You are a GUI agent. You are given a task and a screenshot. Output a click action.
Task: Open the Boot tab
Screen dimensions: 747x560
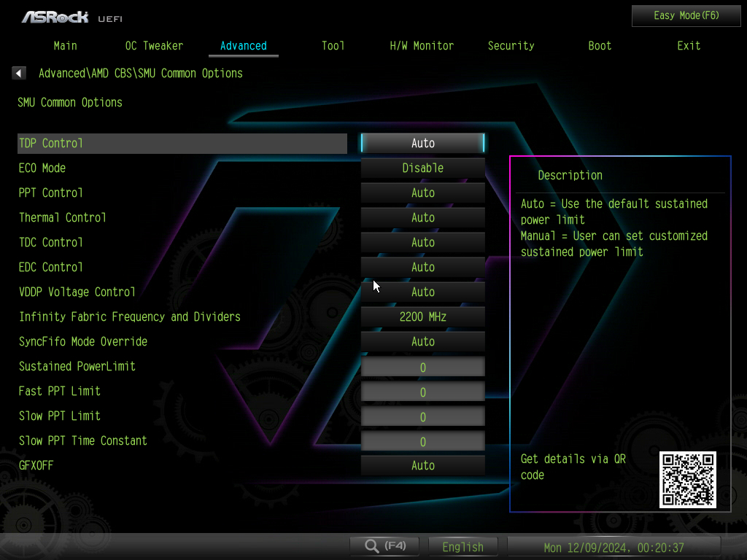(x=600, y=46)
